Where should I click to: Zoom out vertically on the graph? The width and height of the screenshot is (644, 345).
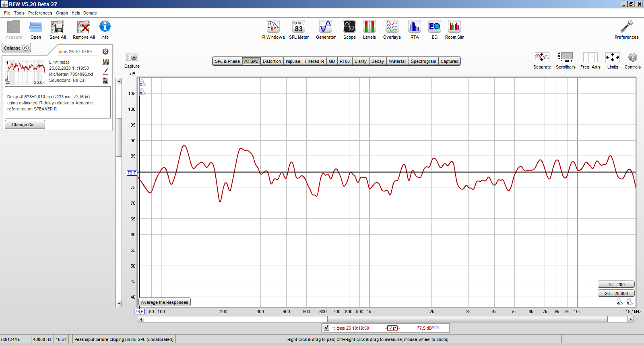click(142, 92)
